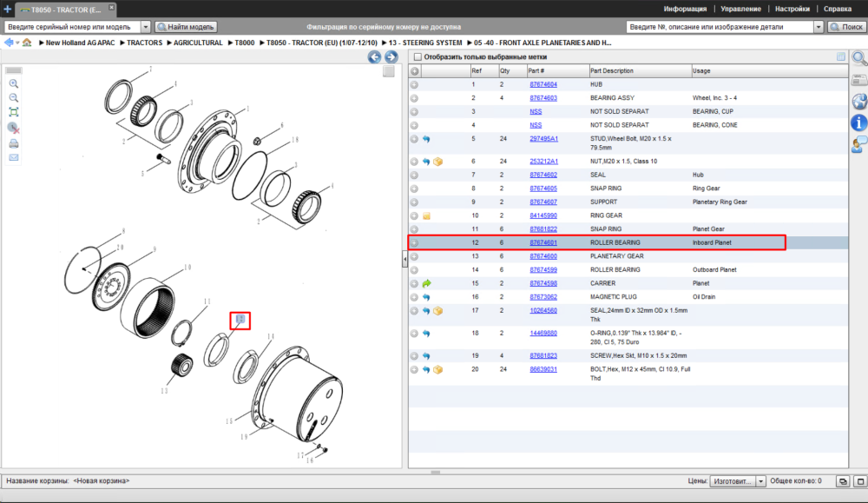
Task: Enable 'Отобразить только выбранные метки' checkbox
Action: 418,57
